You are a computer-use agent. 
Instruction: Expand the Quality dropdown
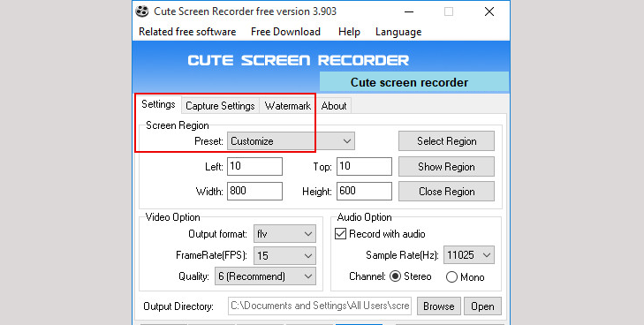point(265,276)
